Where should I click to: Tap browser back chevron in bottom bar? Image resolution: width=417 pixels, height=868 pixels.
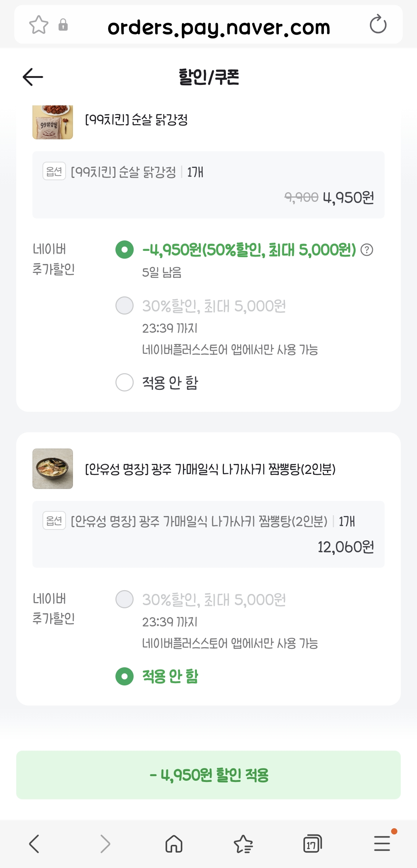[34, 844]
